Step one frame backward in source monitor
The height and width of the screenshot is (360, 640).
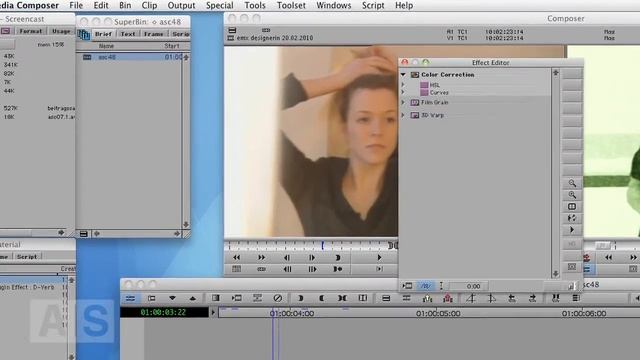click(x=287, y=258)
